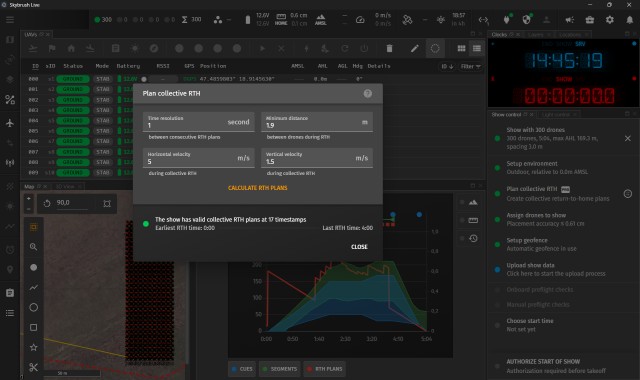Image resolution: width=640 pixels, height=380 pixels.
Task: Switch UAV list to list view
Action: 476,49
